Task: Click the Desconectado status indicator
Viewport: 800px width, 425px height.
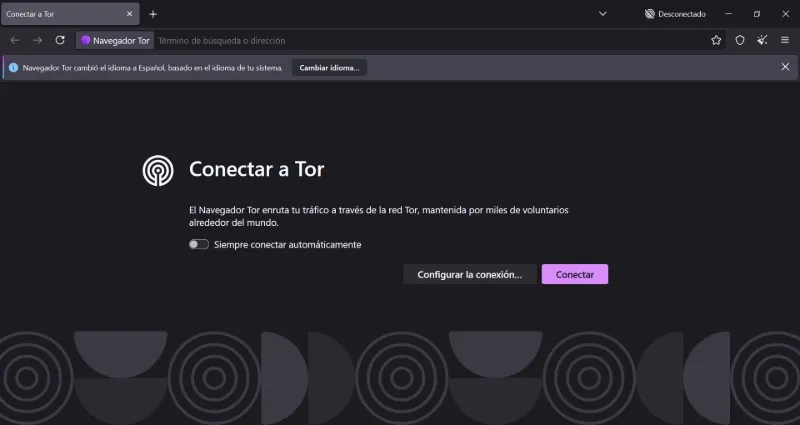Action: pos(675,14)
